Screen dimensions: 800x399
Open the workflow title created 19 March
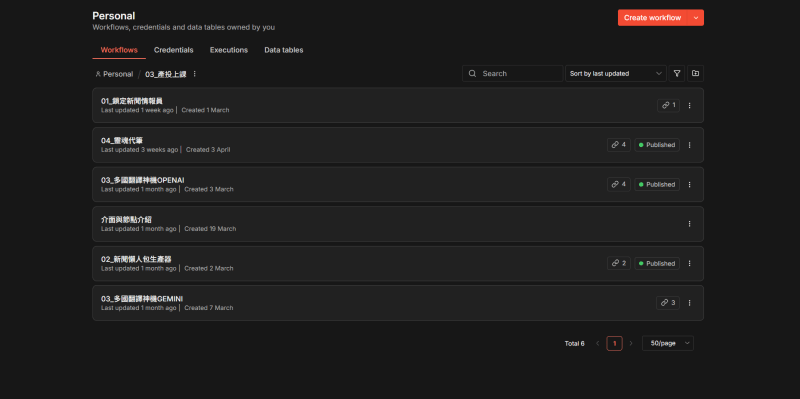[x=126, y=219]
